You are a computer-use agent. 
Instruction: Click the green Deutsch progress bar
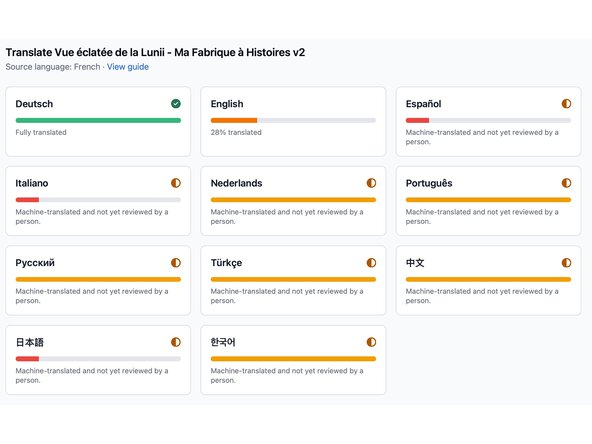click(98, 120)
